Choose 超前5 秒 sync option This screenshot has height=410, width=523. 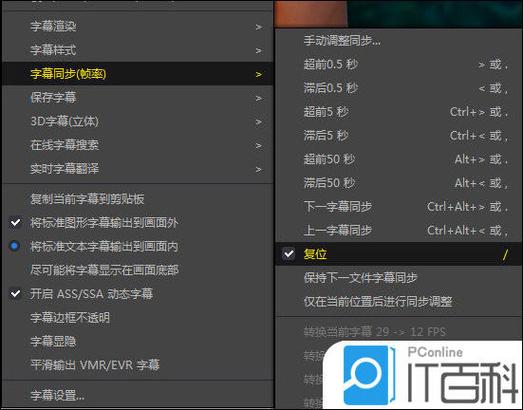point(399,112)
